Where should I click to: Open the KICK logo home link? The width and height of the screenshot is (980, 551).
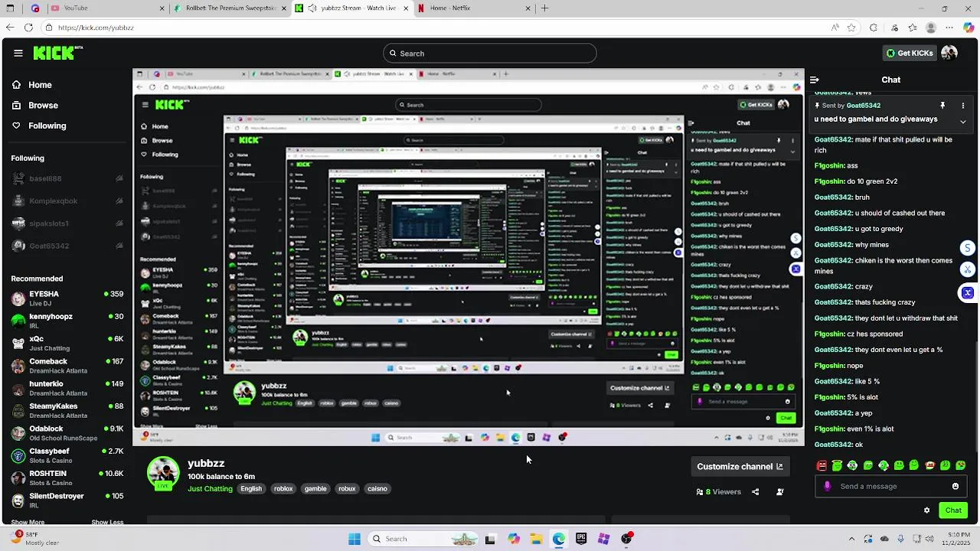[x=58, y=53]
